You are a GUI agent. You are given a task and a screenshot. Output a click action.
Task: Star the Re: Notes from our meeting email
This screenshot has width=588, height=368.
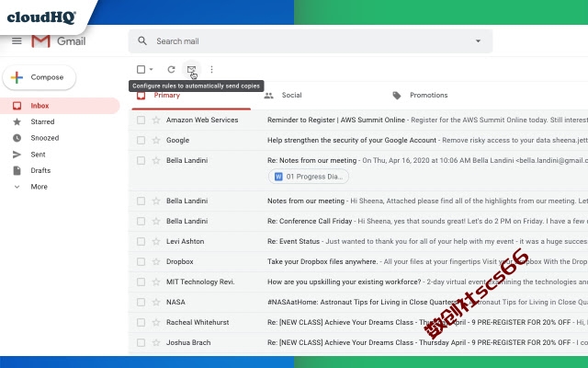tap(156, 161)
